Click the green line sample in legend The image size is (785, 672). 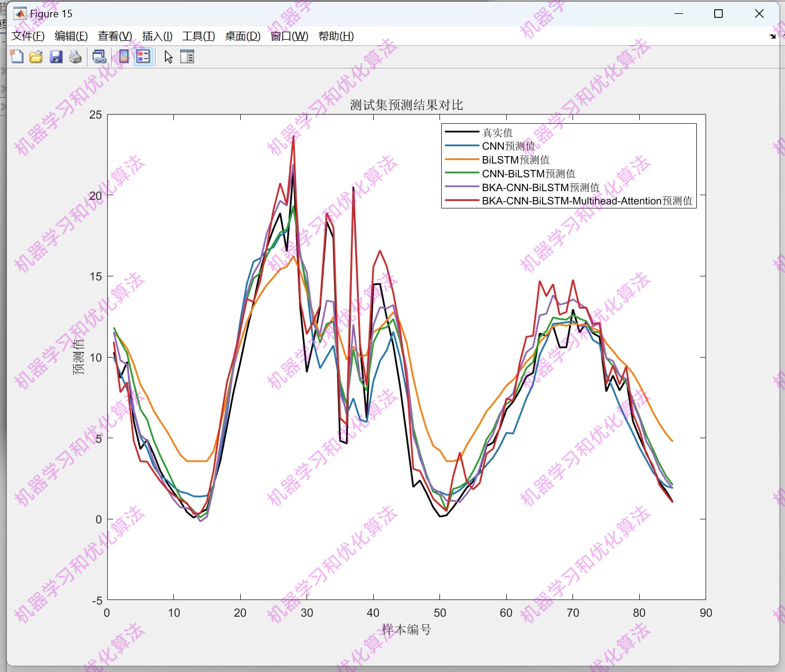(462, 173)
